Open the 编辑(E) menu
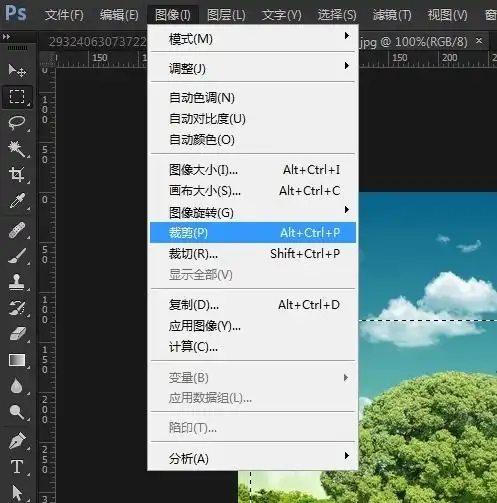 tap(119, 15)
